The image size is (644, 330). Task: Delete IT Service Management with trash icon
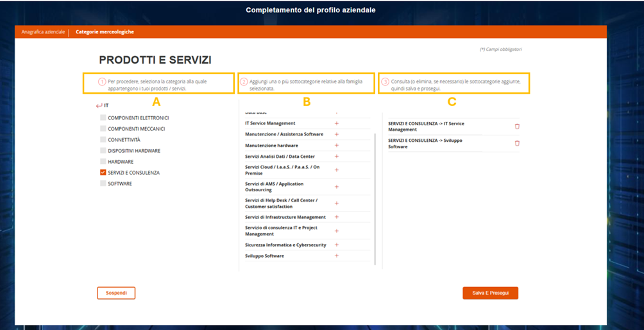pyautogui.click(x=517, y=126)
